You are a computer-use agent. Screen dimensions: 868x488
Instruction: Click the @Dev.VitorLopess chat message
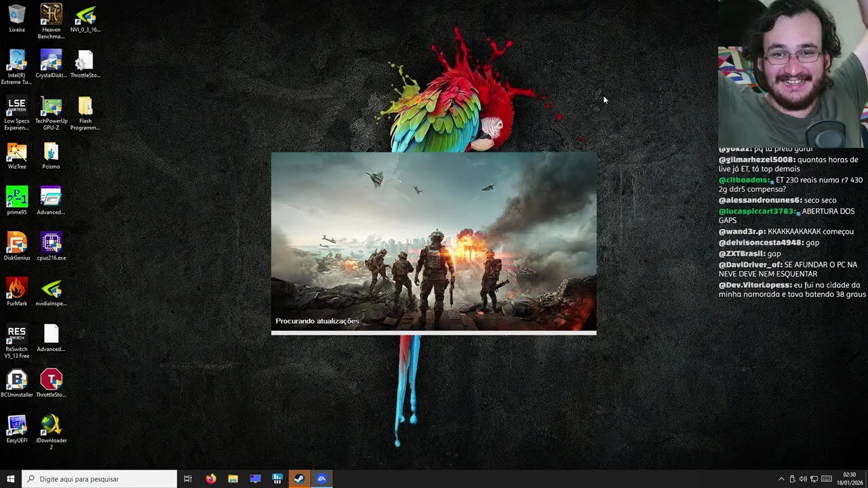(x=792, y=290)
